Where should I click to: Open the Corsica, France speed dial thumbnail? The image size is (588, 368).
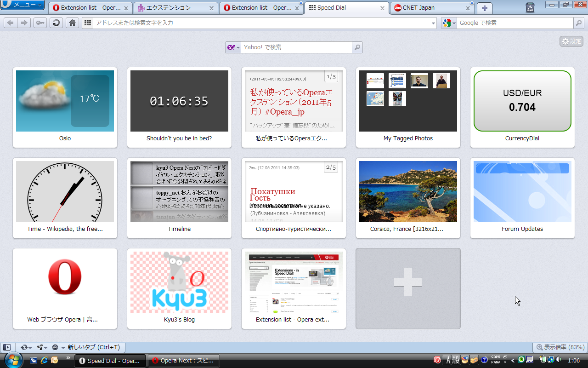408,198
